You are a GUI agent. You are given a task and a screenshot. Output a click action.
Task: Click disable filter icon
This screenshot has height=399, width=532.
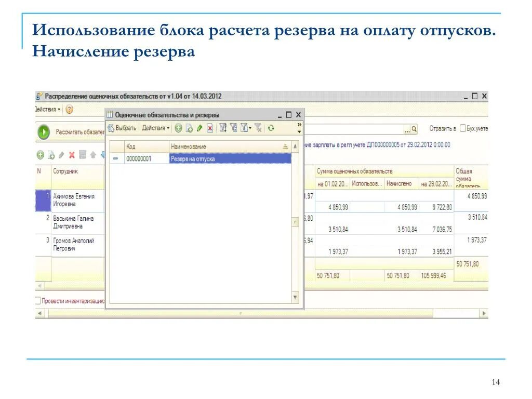pyautogui.click(x=258, y=128)
